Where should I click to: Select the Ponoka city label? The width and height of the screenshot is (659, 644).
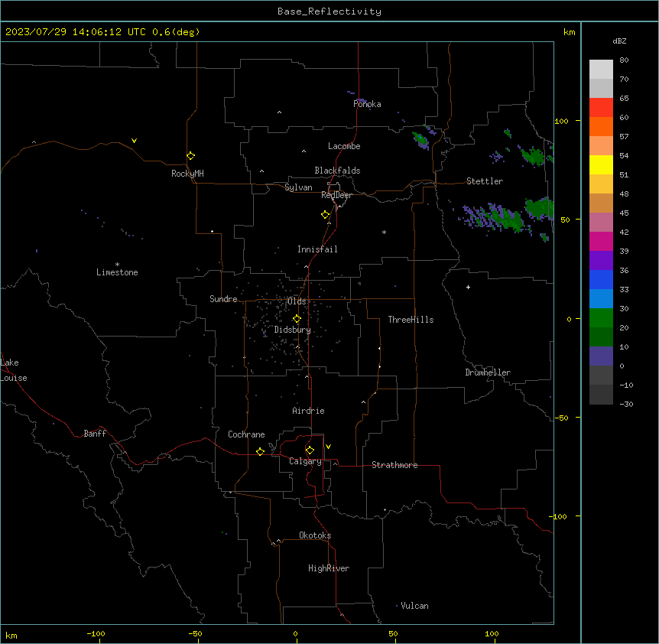pos(367,104)
